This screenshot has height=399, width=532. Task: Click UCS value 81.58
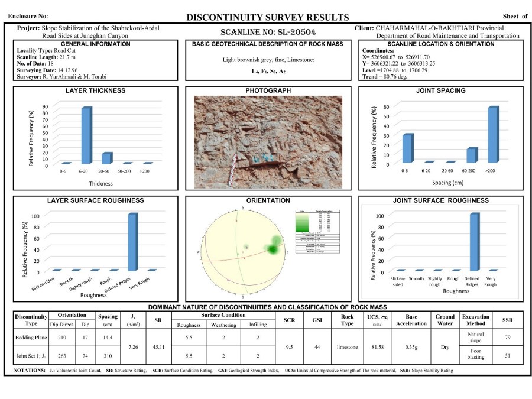[378, 347]
